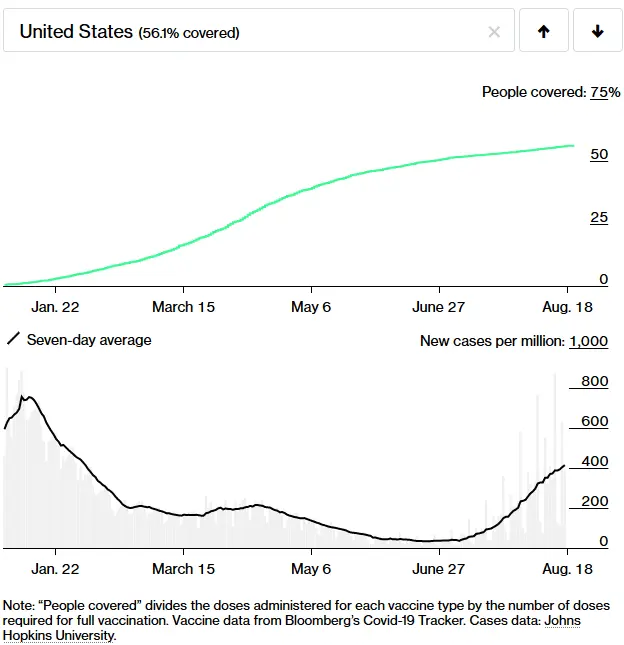Image resolution: width=624 pixels, height=645 pixels.
Task: Click the Aug. 18 label on cases chart
Action: point(566,569)
